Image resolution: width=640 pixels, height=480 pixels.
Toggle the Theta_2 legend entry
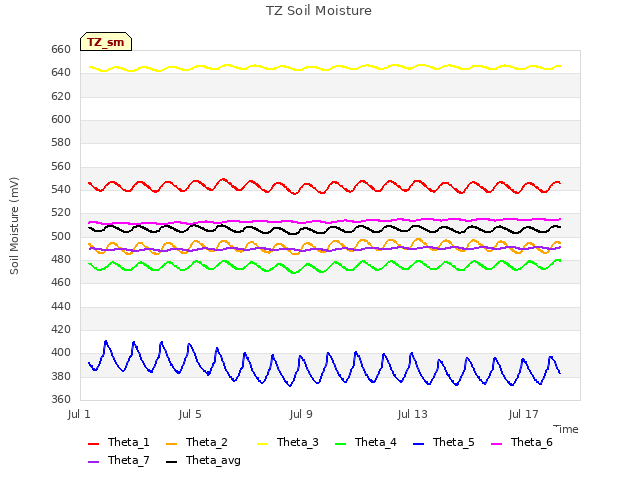point(197,442)
